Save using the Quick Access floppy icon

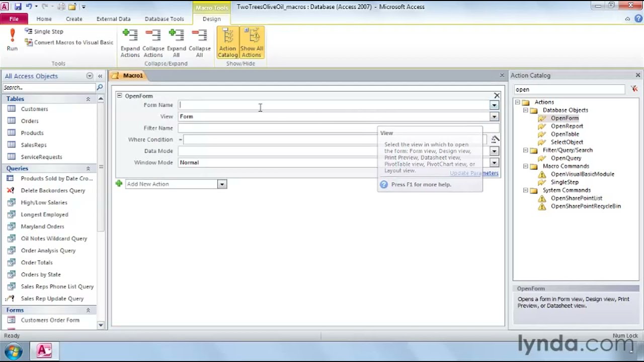(x=18, y=7)
